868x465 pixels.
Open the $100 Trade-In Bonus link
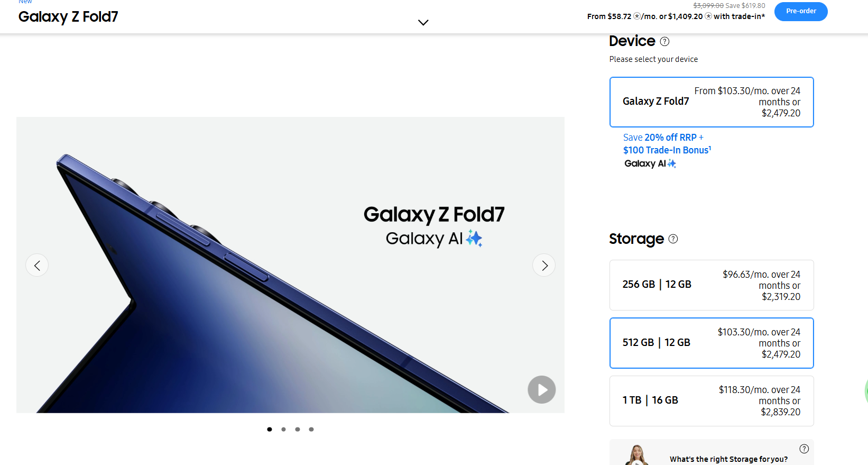point(667,150)
